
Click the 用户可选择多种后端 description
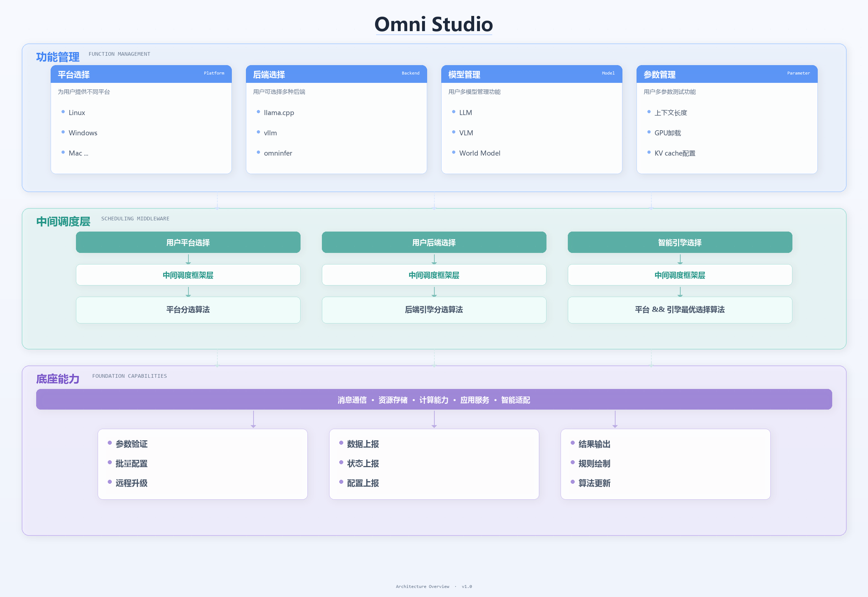click(x=279, y=92)
